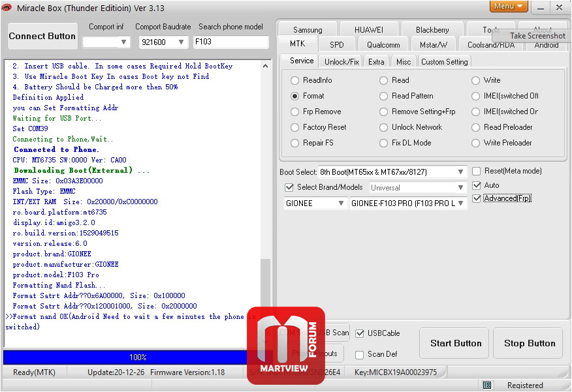The image size is (572, 392).
Task: Open the Mstar/W tab
Action: 434,45
